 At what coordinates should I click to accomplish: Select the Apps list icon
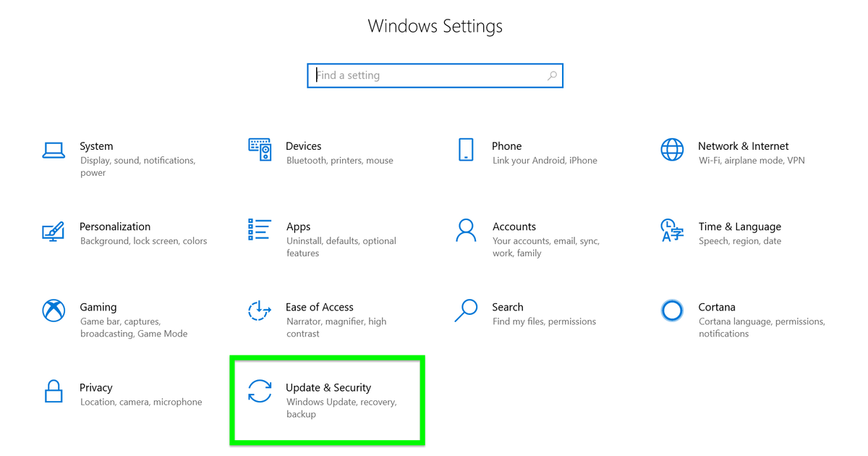coord(260,231)
